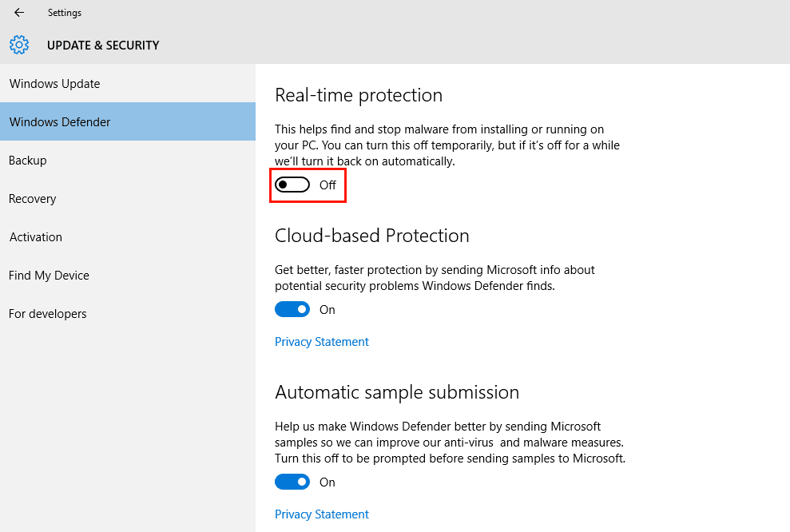The image size is (790, 532).
Task: Click the back arrow in the title bar
Action: point(19,13)
